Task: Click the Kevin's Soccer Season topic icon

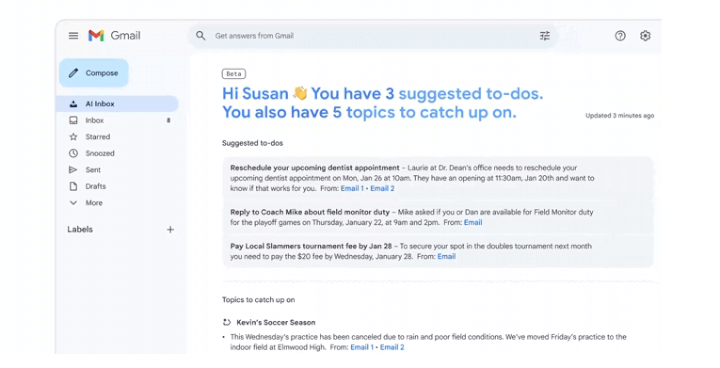Action: pos(226,323)
